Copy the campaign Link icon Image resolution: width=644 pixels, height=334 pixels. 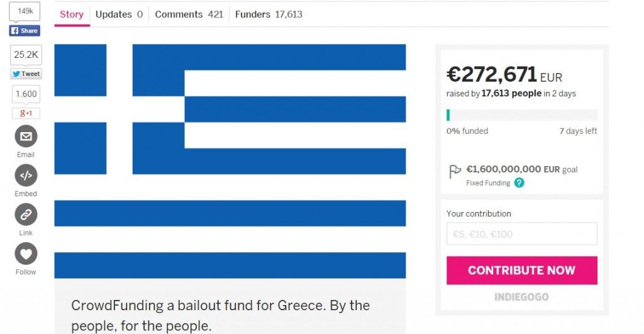coord(26,214)
